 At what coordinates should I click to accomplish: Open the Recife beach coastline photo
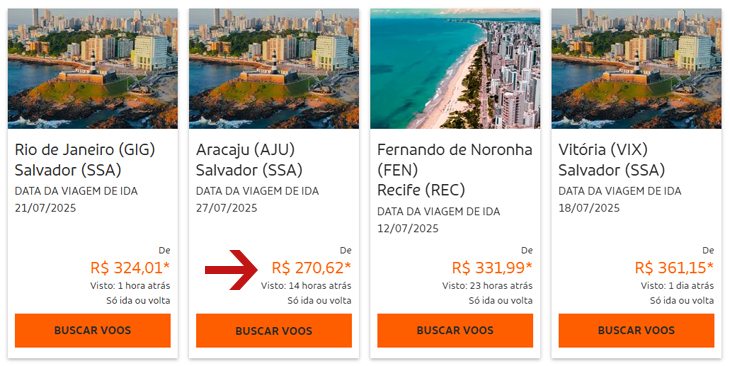coord(455,68)
